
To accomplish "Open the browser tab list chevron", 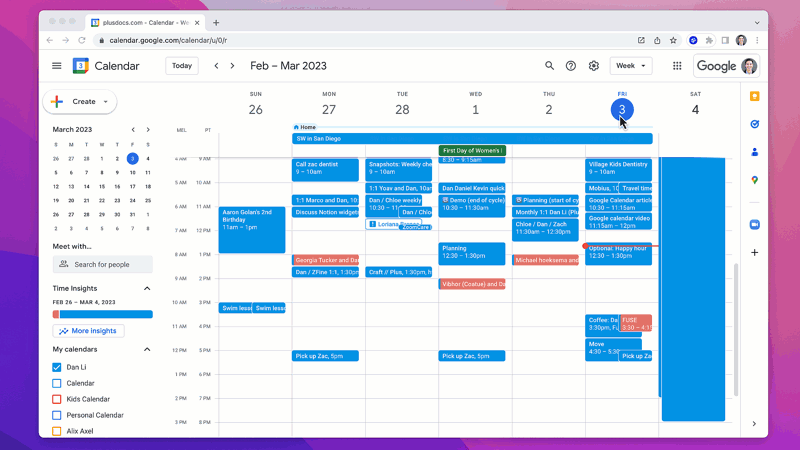I will [x=757, y=22].
